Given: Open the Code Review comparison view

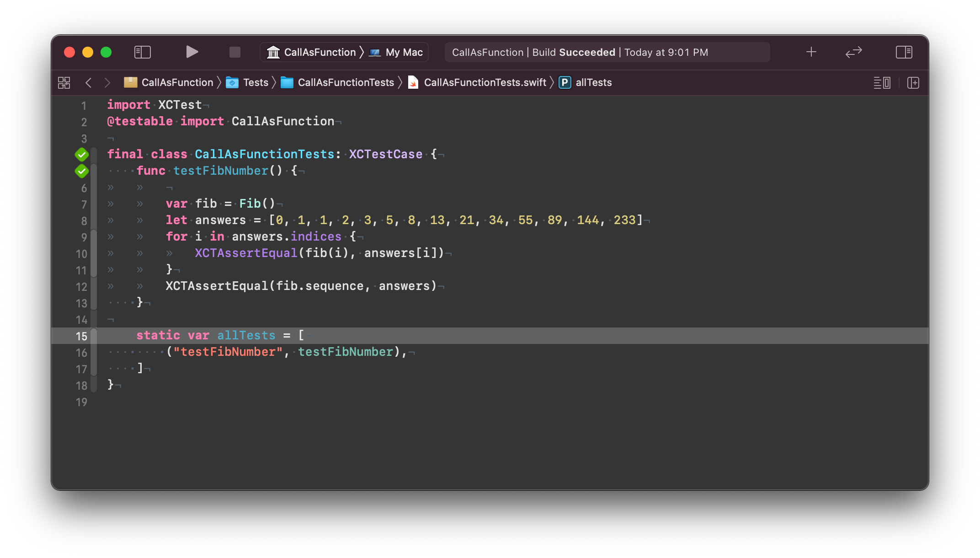Looking at the screenshot, I should point(853,52).
